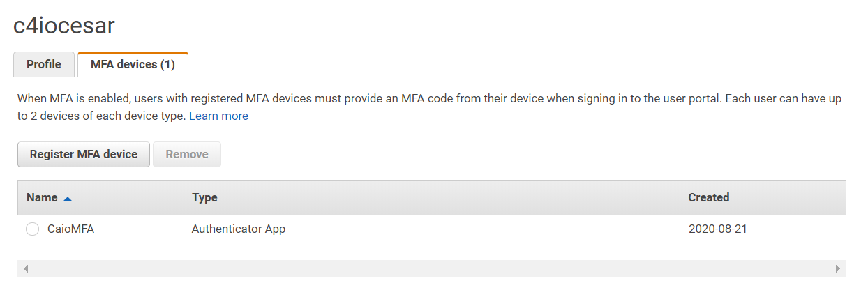The image size is (868, 306).
Task: Click the CaioMFA device name text
Action: [x=70, y=229]
